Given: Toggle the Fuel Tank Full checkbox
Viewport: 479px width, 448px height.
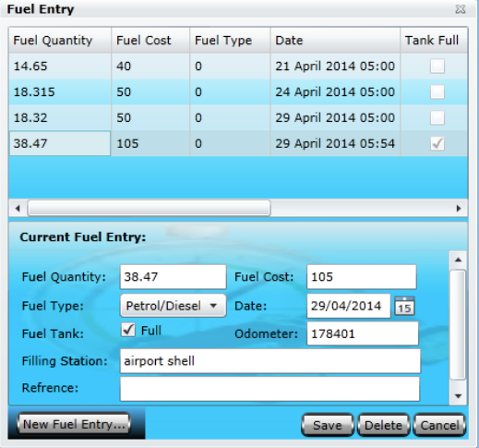Looking at the screenshot, I should tap(128, 330).
